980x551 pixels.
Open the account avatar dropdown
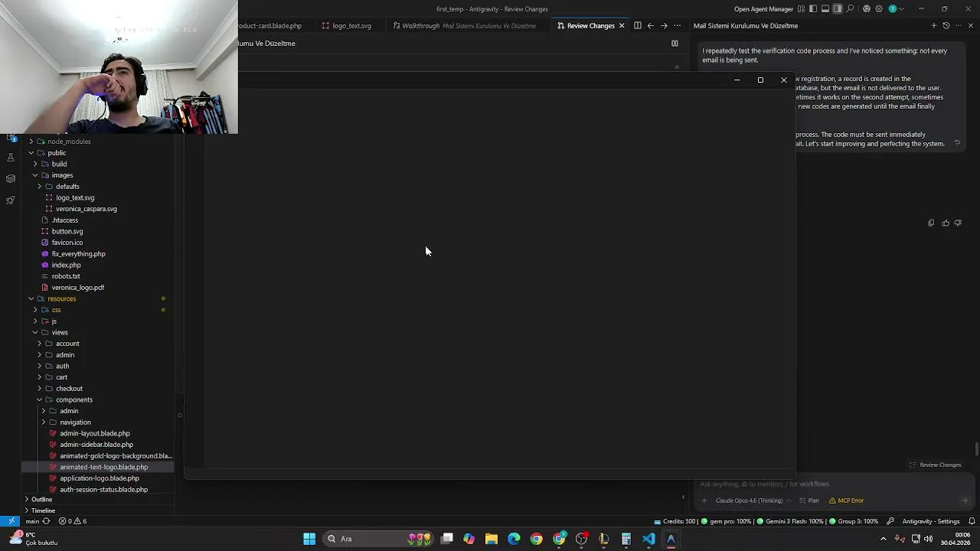coord(896,9)
